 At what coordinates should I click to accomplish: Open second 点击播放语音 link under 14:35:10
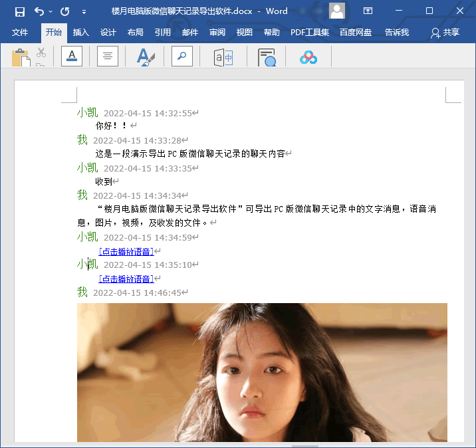126,279
